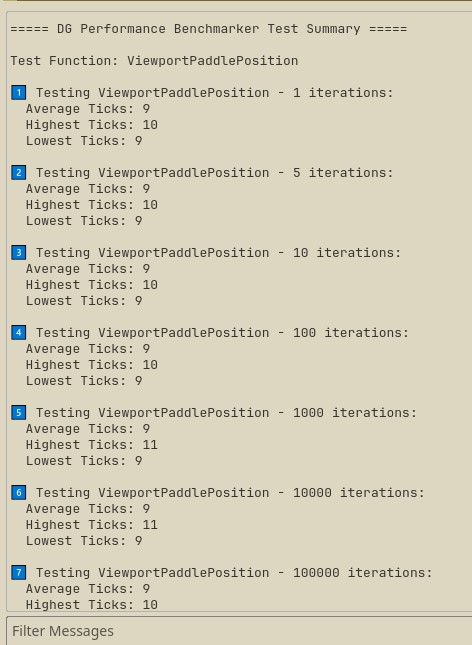Click the blue number 7 icon
The height and width of the screenshot is (645, 472).
(x=19, y=573)
